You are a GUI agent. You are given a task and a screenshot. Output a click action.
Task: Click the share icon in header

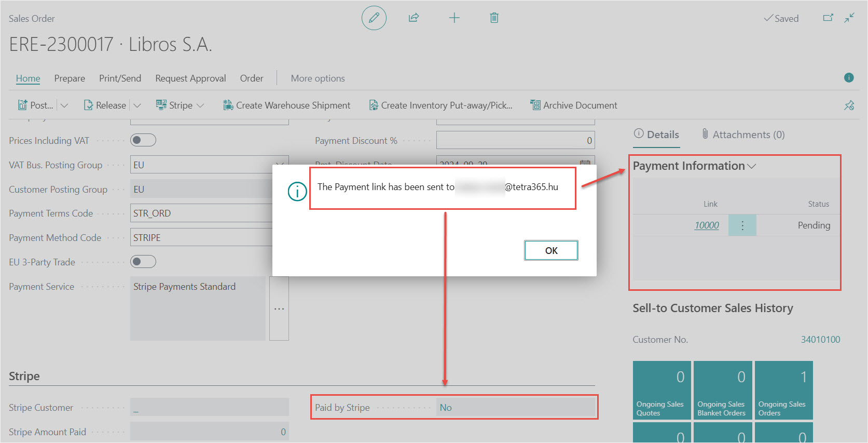click(x=414, y=18)
